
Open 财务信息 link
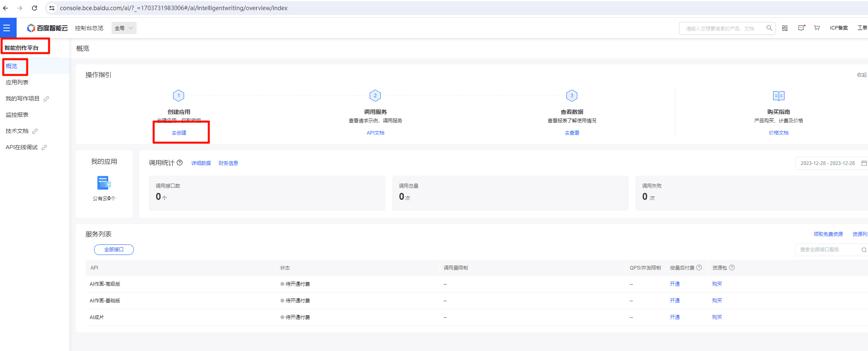[228, 163]
